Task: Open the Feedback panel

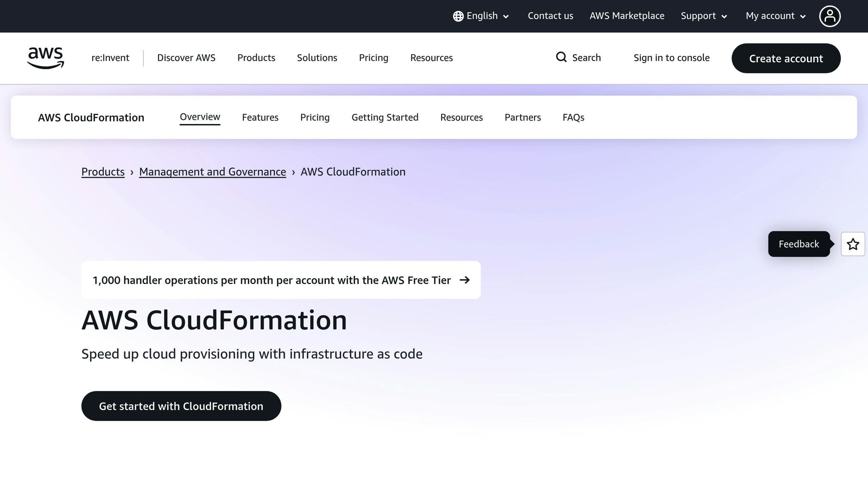Action: [798, 244]
